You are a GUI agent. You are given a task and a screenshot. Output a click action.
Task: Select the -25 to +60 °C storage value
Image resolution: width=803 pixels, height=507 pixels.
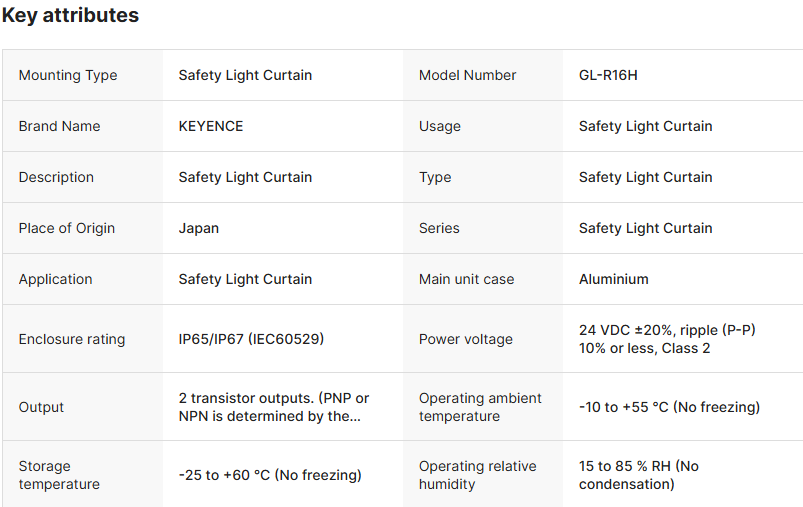click(270, 475)
